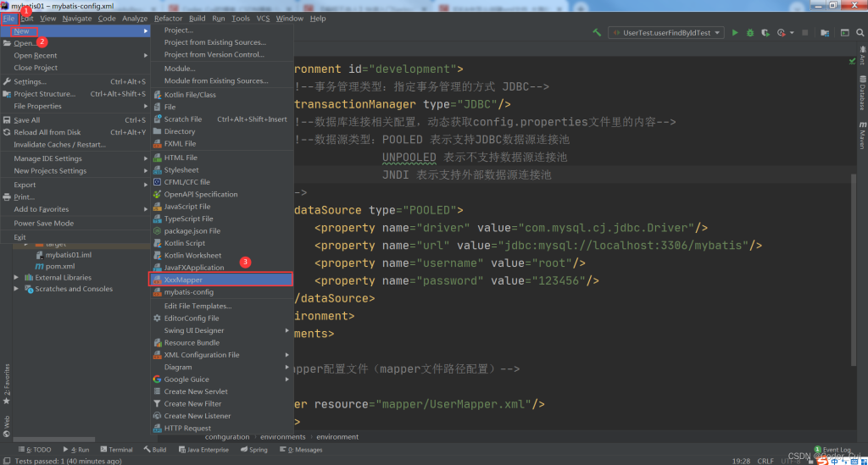
Task: Click the Debug bug icon
Action: [x=750, y=33]
